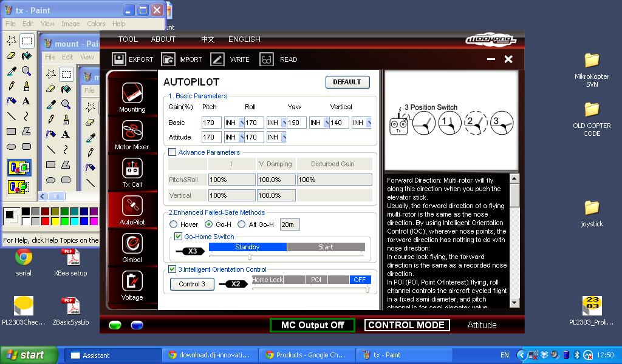This screenshot has width=622, height=364.
Task: Open the Basic Pitch INH dropdown
Action: [234, 123]
